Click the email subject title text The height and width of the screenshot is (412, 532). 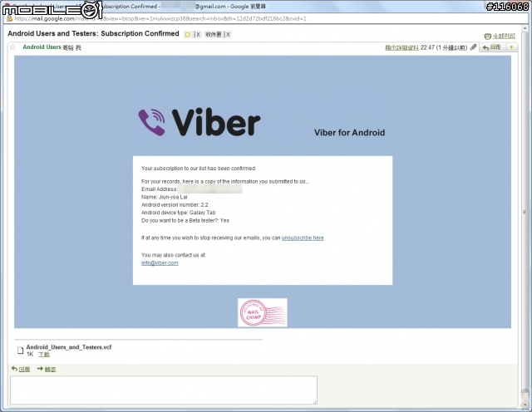pos(93,33)
